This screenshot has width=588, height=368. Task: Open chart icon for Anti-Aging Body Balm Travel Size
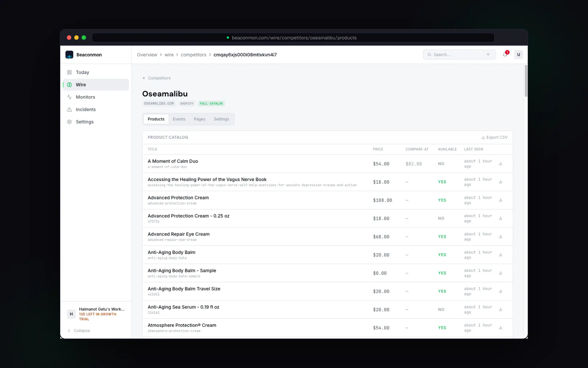[x=501, y=291]
